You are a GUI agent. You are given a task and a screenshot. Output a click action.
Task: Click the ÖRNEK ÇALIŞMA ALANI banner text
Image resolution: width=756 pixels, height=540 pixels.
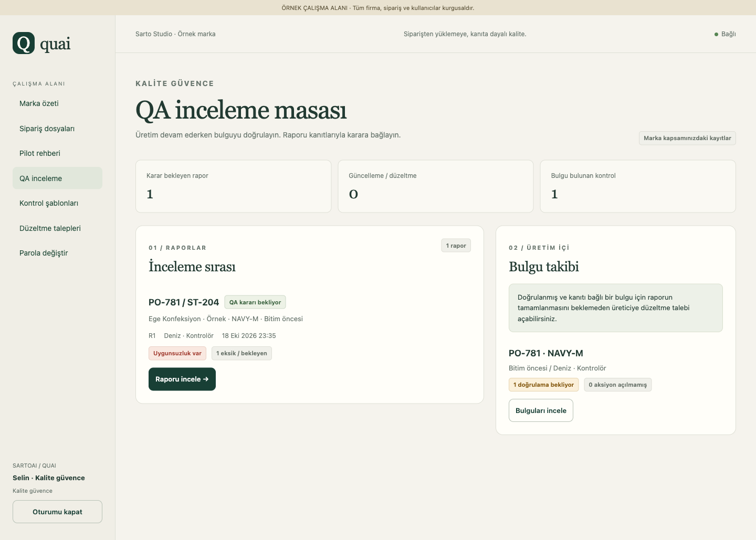click(x=378, y=8)
